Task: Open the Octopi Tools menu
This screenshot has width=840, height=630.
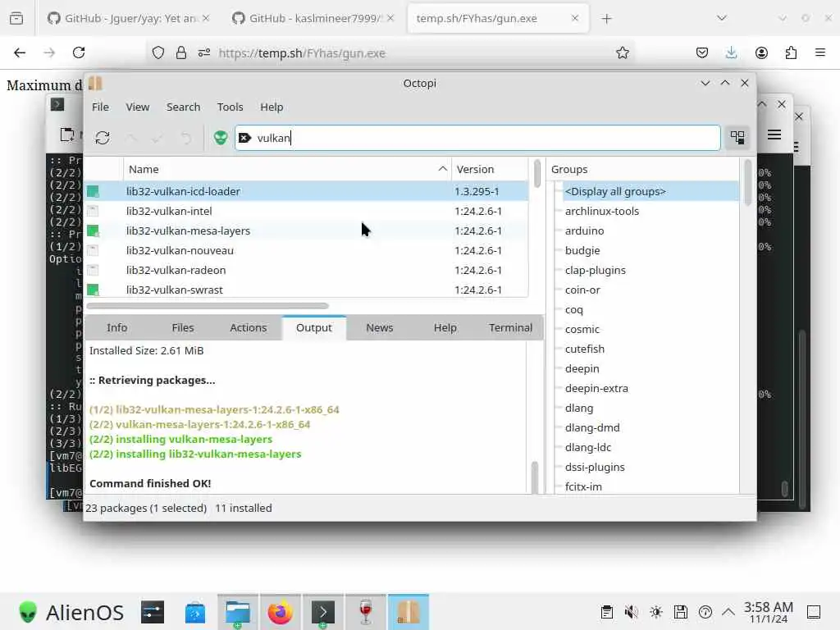Action: point(230,107)
